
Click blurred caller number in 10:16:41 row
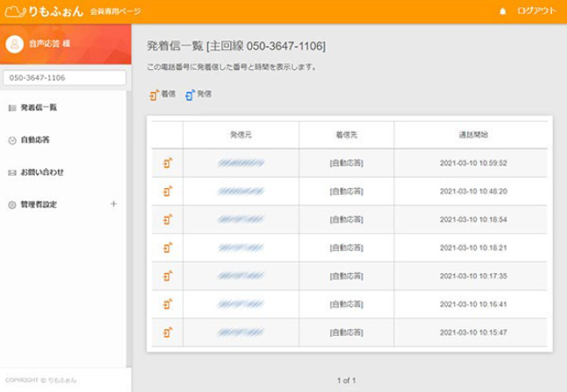[x=241, y=304]
